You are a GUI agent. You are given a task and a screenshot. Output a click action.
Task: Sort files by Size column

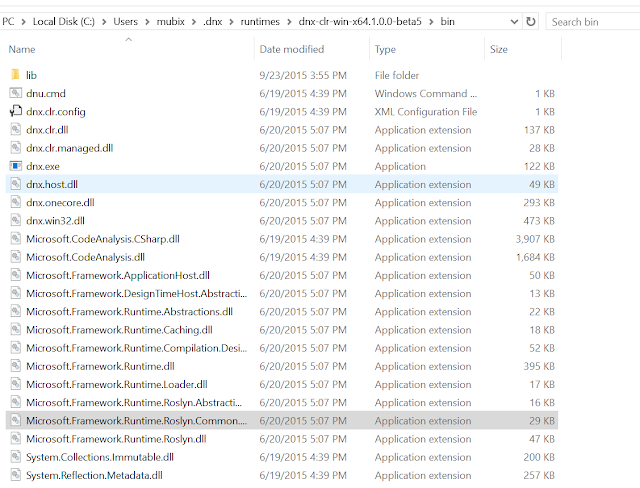tap(523, 49)
